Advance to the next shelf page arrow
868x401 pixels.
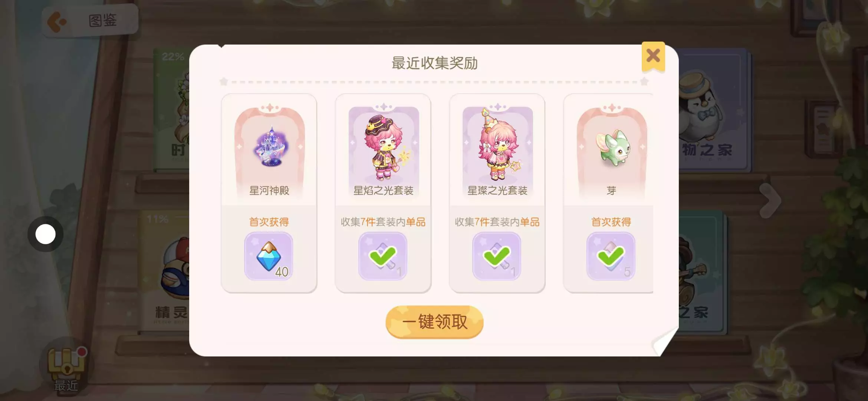click(770, 200)
